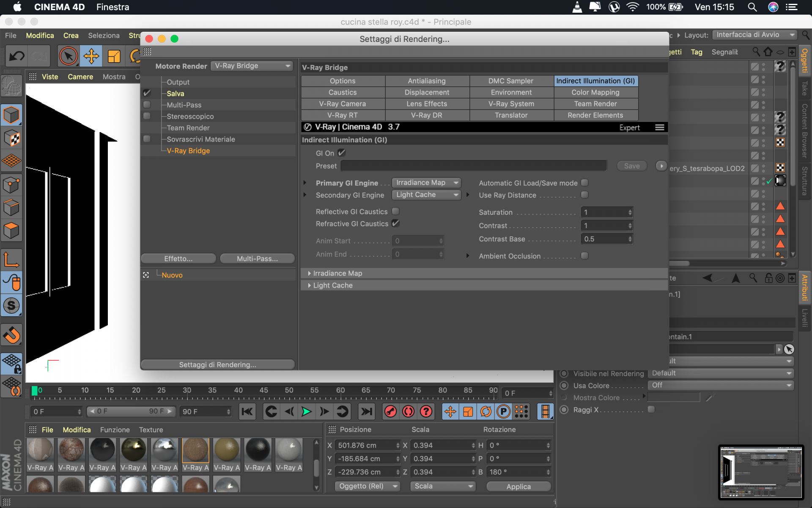The width and height of the screenshot is (812, 508).
Task: Toggle Autokeying red circle icon
Action: (408, 411)
